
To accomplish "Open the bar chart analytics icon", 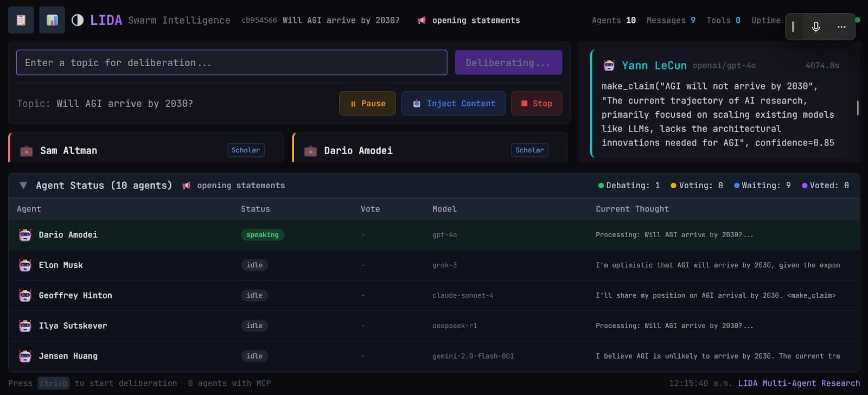I will (52, 20).
